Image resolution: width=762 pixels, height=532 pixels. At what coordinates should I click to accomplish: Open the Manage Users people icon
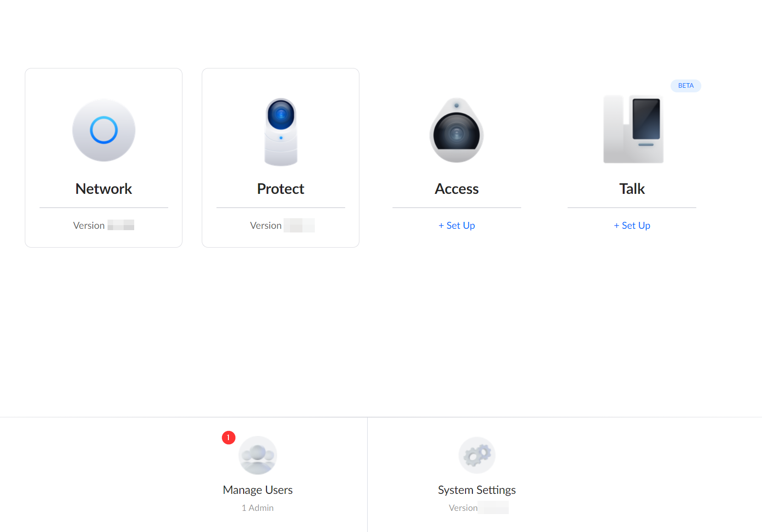tap(257, 455)
